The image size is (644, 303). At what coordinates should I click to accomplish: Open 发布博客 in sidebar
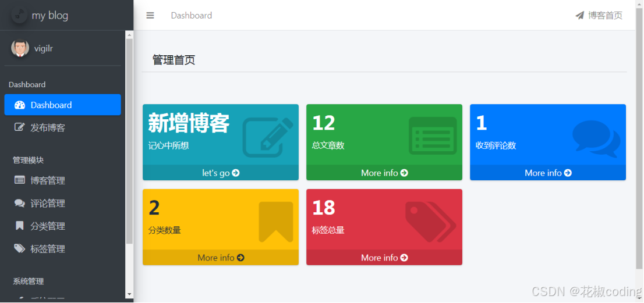click(x=62, y=127)
